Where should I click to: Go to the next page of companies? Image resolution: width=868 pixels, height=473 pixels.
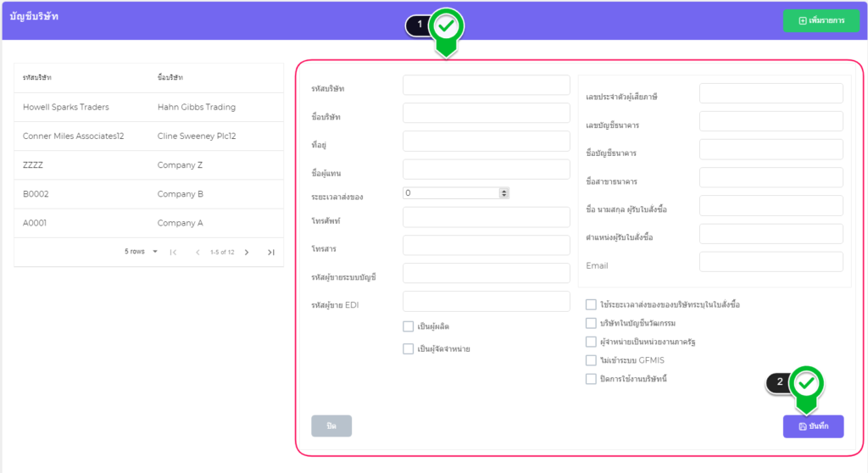pyautogui.click(x=247, y=252)
